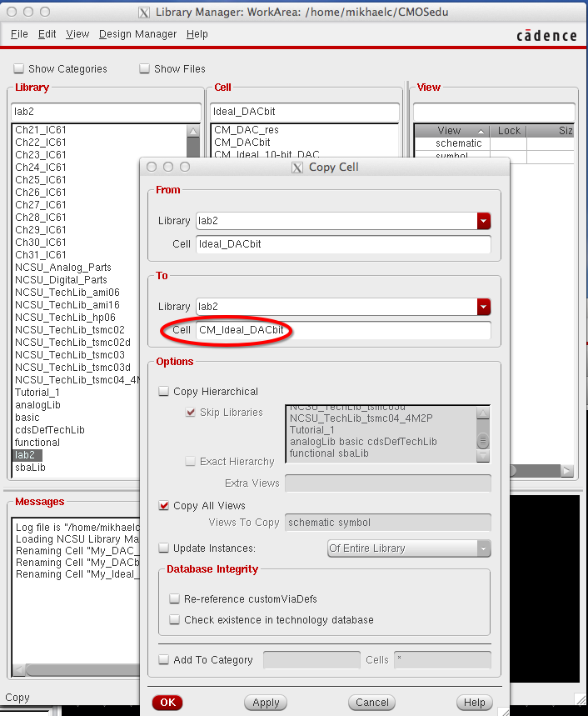Click the View filter field in Library Manager
Image resolution: width=588 pixels, height=716 pixels.
[494, 112]
